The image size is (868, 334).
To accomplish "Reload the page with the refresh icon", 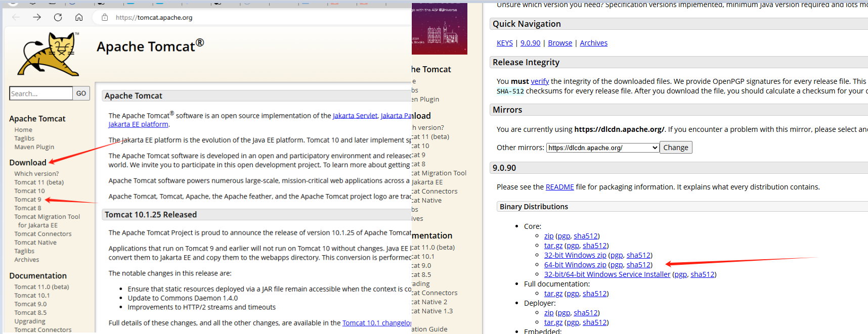I will coord(58,17).
